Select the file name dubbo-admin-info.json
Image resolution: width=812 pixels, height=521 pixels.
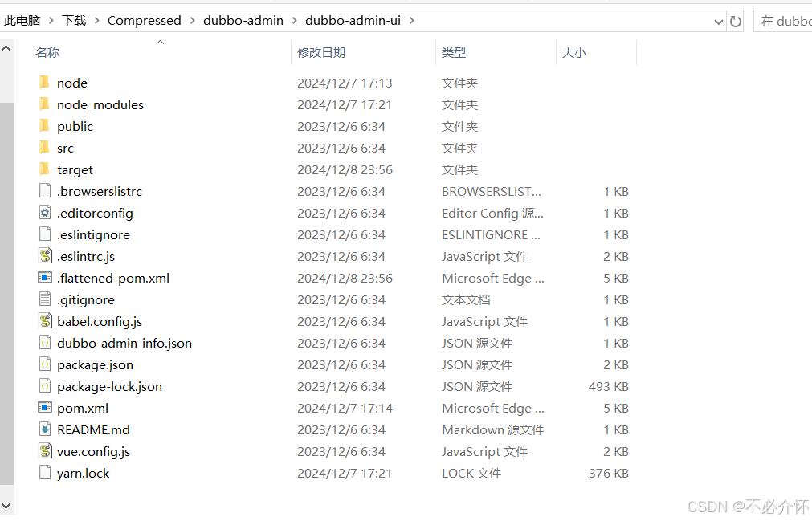(124, 344)
